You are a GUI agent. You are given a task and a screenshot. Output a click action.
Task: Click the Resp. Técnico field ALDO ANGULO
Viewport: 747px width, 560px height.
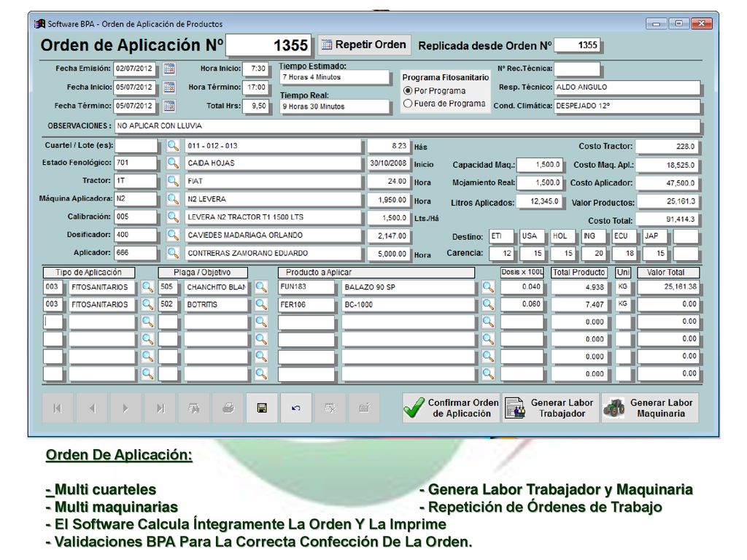coord(627,87)
